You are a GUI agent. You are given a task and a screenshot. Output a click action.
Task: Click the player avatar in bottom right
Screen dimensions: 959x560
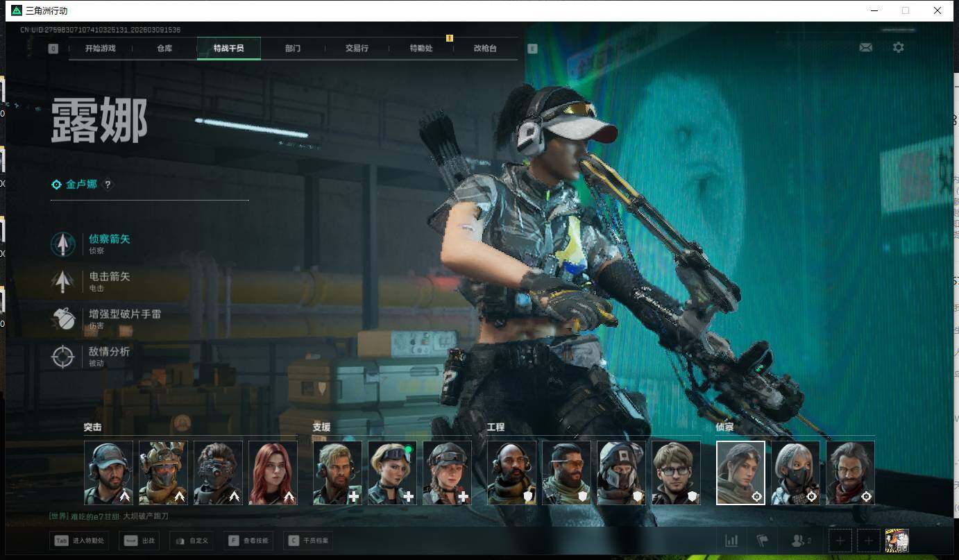click(897, 541)
